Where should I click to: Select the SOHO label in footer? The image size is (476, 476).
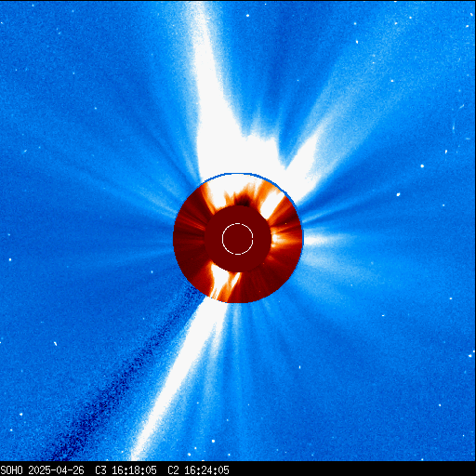pyautogui.click(x=11, y=470)
